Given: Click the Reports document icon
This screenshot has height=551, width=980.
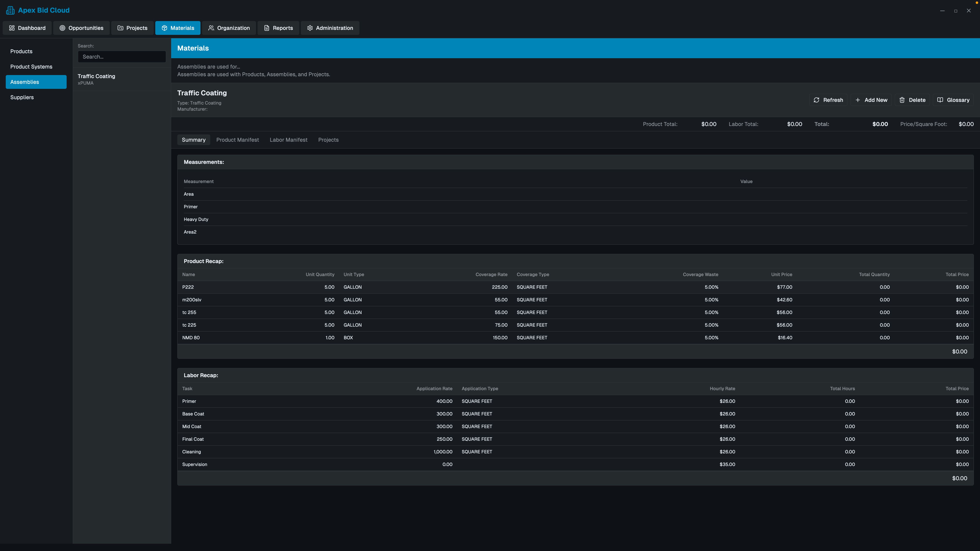Looking at the screenshot, I should click(267, 28).
